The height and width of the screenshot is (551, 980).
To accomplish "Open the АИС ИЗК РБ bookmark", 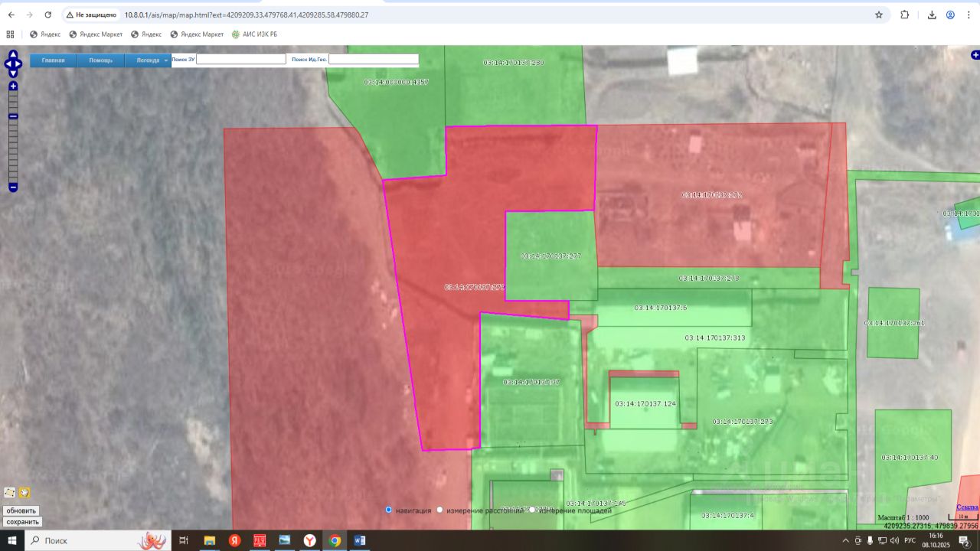I will point(254,34).
